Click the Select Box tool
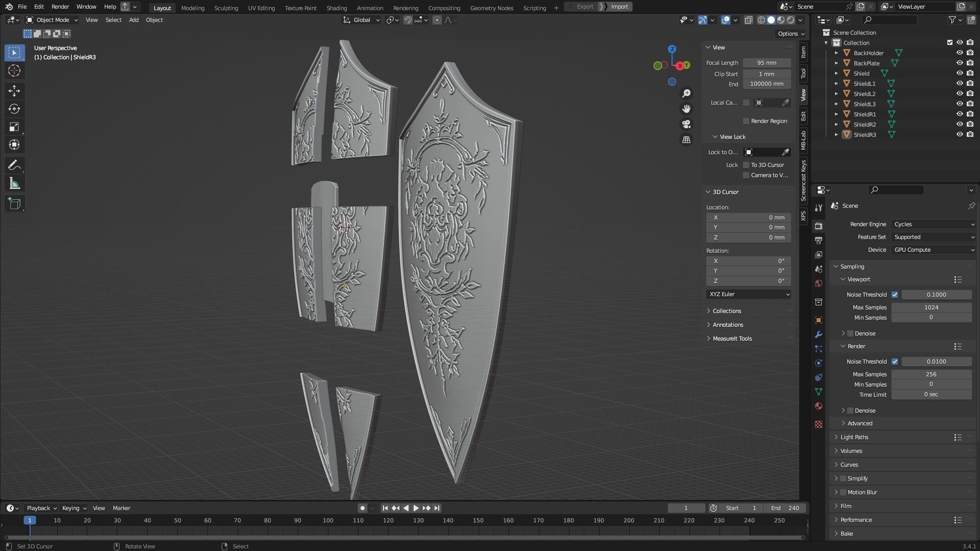 (x=14, y=53)
